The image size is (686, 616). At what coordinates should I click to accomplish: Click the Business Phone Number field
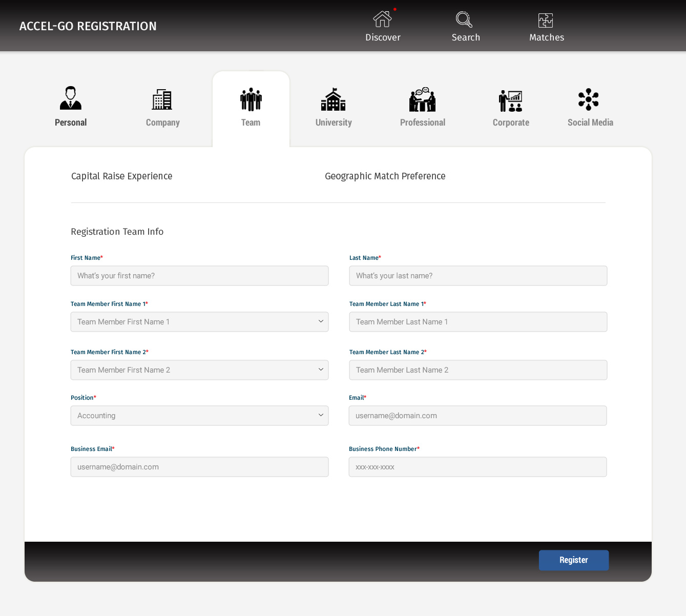tap(477, 467)
